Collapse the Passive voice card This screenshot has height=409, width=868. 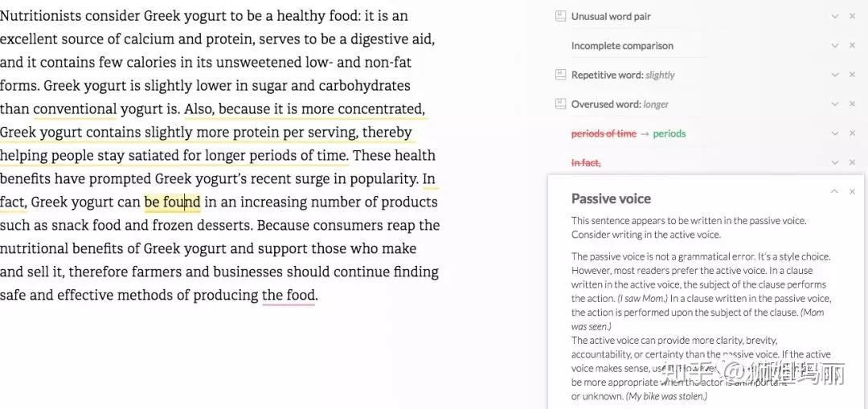coord(834,191)
